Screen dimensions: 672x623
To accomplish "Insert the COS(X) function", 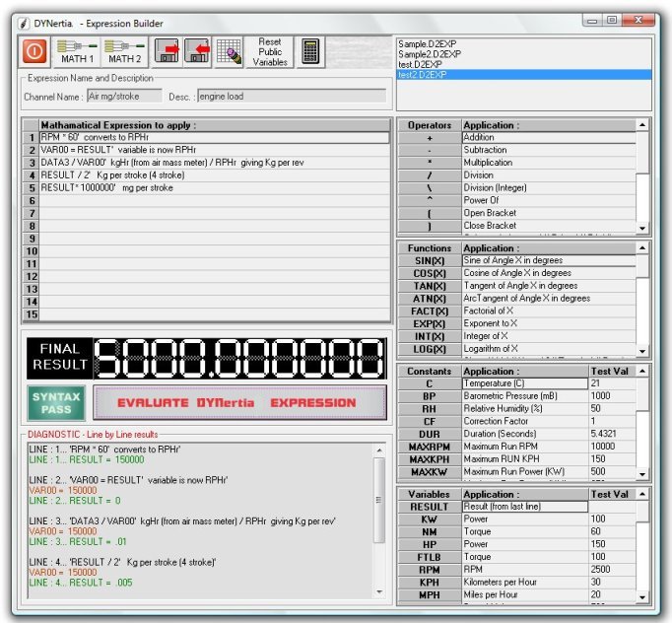I will point(430,273).
